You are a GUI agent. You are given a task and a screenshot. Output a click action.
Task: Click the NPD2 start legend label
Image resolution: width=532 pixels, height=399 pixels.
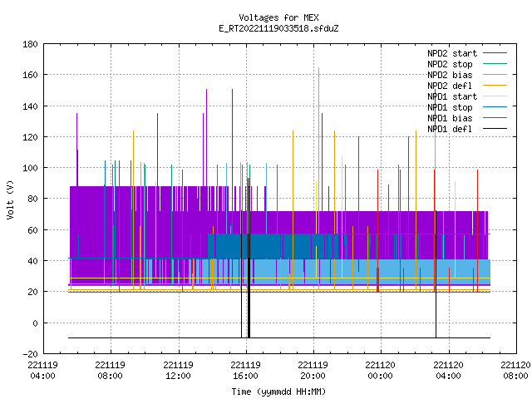pos(452,53)
